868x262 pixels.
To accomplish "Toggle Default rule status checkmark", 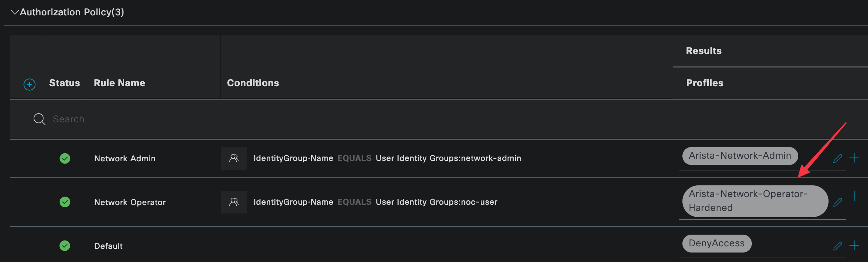I will (65, 246).
